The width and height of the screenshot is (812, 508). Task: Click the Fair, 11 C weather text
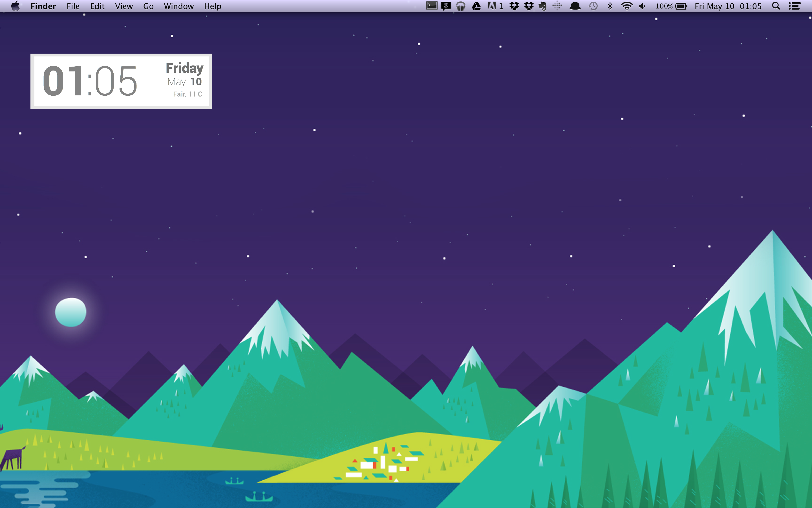coord(187,94)
